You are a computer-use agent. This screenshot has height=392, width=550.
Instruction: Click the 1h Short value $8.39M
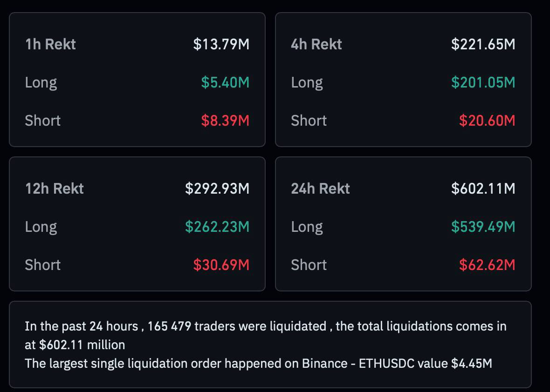click(225, 121)
